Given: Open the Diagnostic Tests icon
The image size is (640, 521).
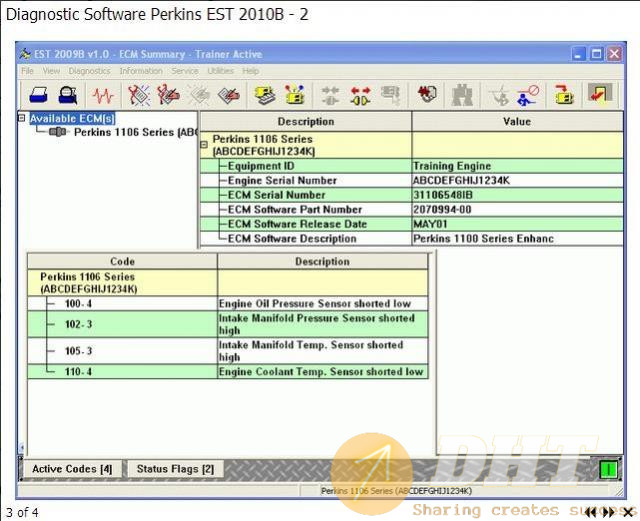Looking at the screenshot, I should click(427, 94).
